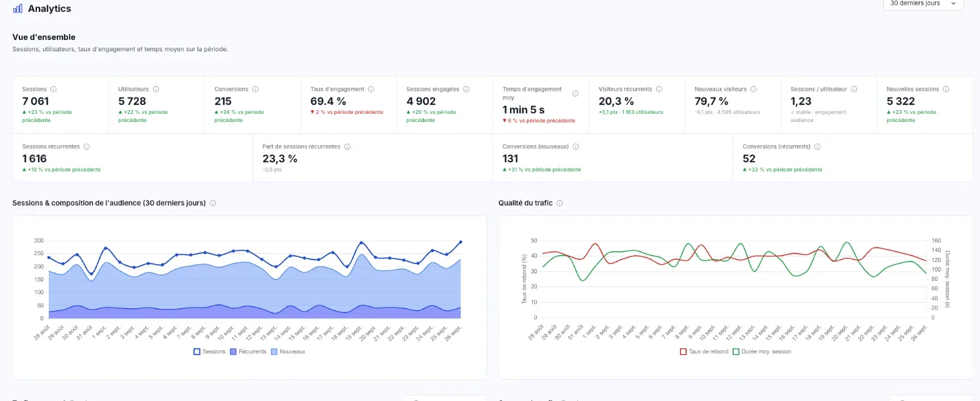Click the '20,3 %' returning visitors value
This screenshot has height=401, width=980.
click(x=616, y=101)
